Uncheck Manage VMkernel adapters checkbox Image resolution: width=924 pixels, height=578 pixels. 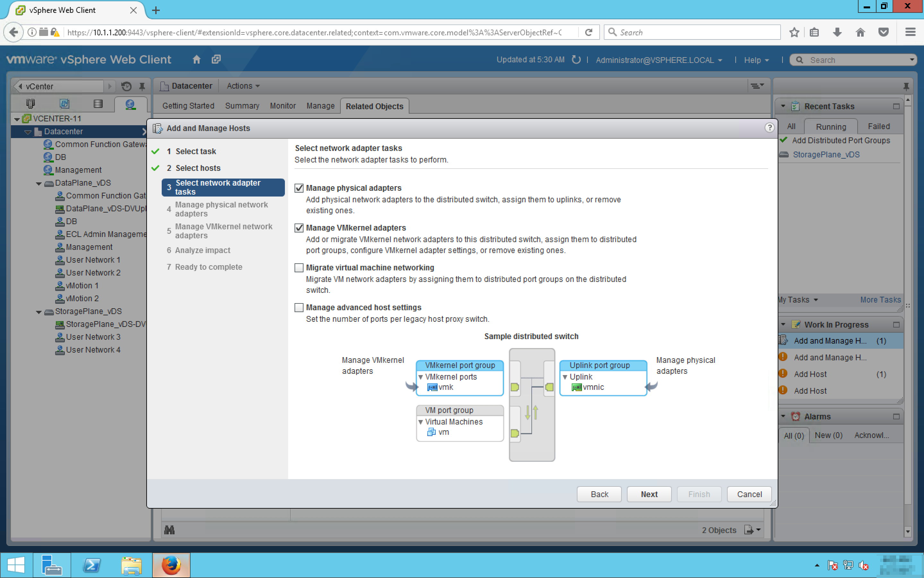299,228
